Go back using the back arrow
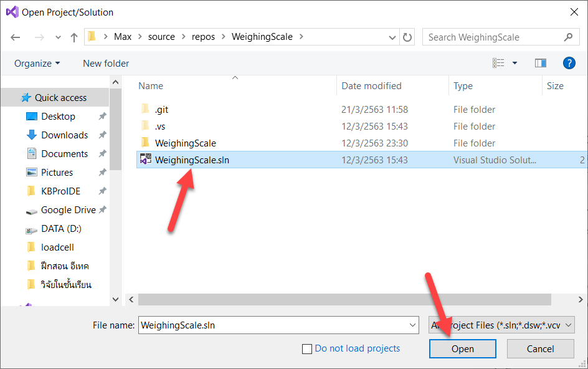Image resolution: width=588 pixels, height=369 pixels. coord(16,37)
